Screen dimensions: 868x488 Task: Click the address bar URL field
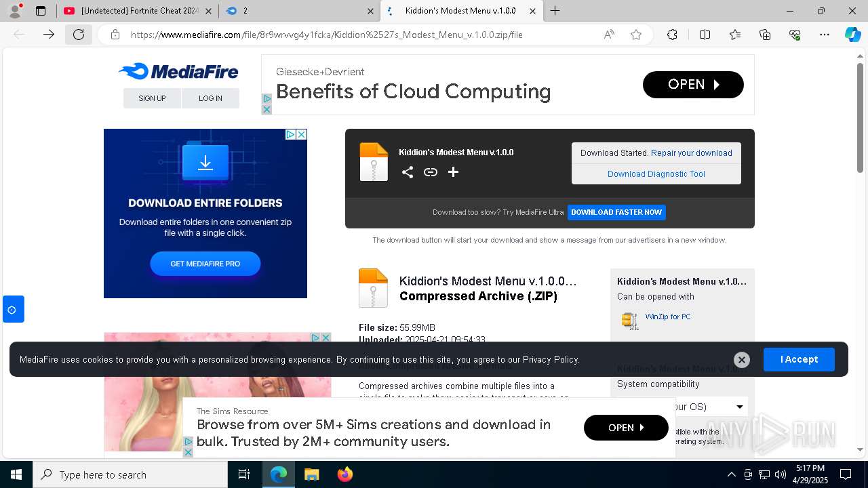pyautogui.click(x=326, y=35)
